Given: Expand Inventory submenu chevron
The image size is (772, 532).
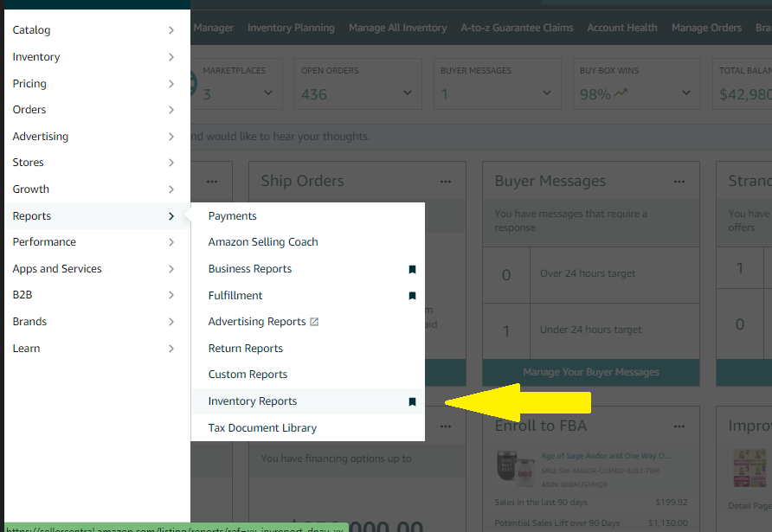Looking at the screenshot, I should click(x=170, y=57).
